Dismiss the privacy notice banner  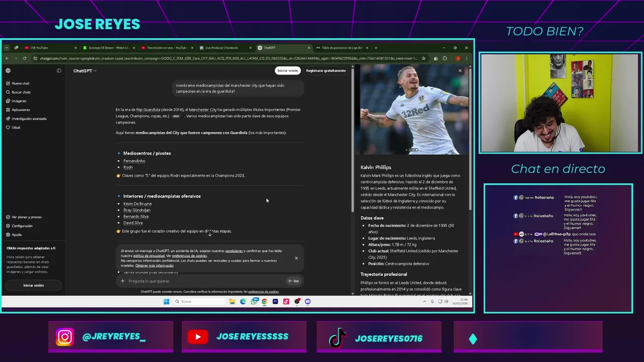(296, 258)
